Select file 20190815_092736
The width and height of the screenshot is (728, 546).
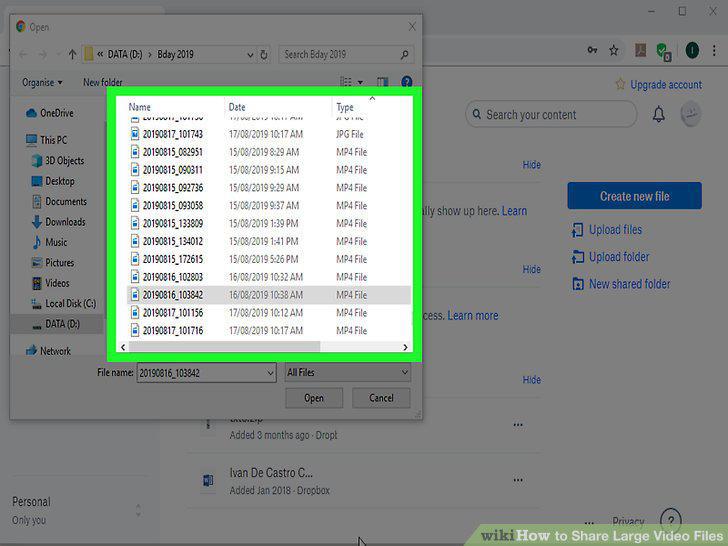(268, 188)
